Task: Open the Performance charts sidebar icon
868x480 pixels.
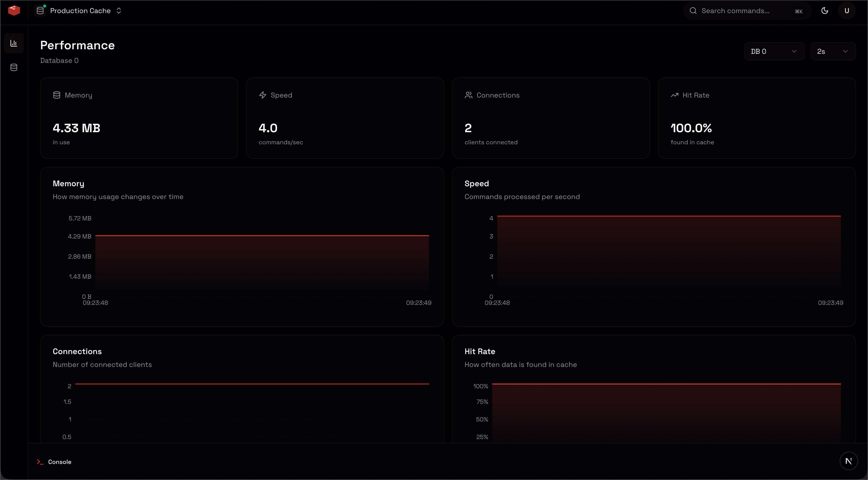Action: 14,43
